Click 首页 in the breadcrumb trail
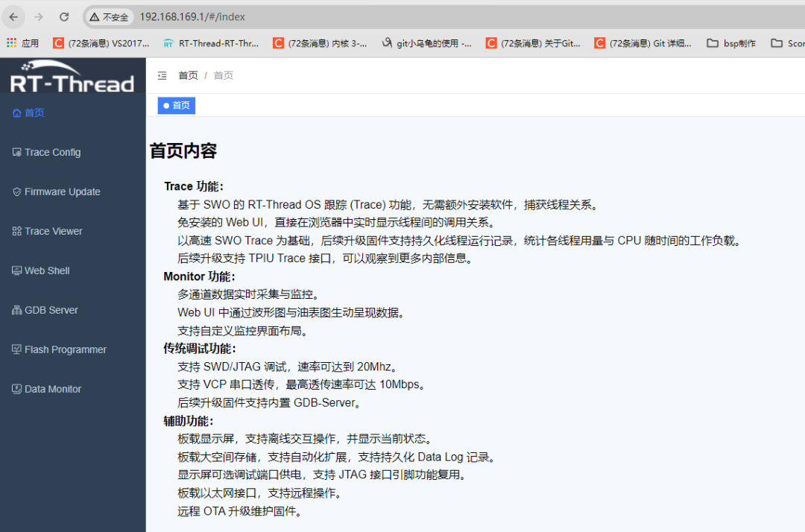The width and height of the screenshot is (805, 532). coord(188,75)
